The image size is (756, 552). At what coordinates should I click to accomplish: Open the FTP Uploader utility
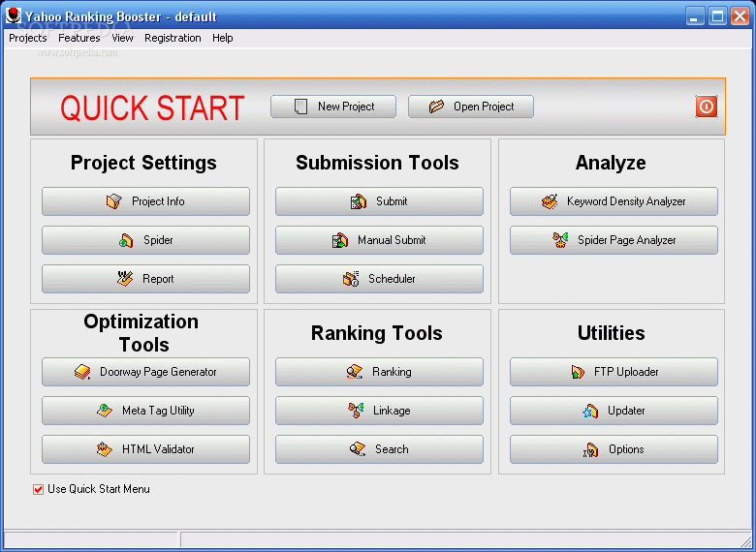[614, 372]
